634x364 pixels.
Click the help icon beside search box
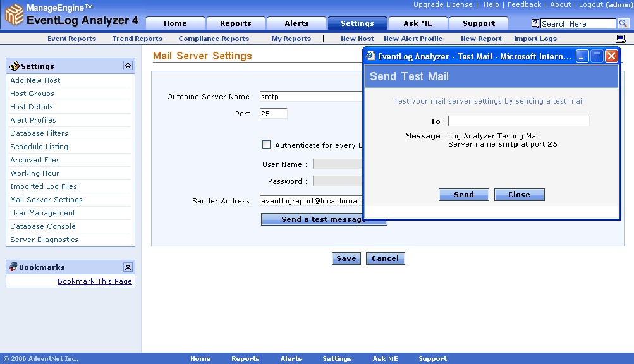[535, 23]
